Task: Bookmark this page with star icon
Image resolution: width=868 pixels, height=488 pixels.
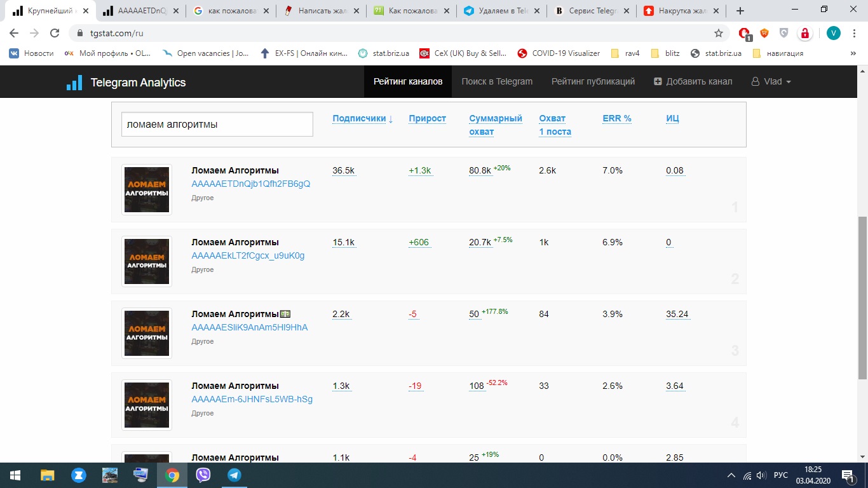Action: click(x=719, y=33)
